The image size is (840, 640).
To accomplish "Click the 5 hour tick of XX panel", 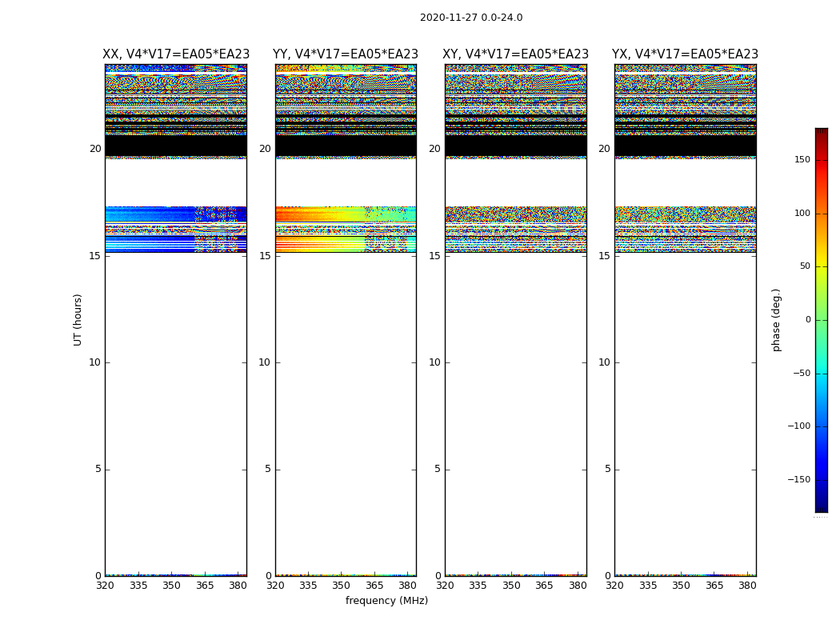I will pyautogui.click(x=98, y=469).
